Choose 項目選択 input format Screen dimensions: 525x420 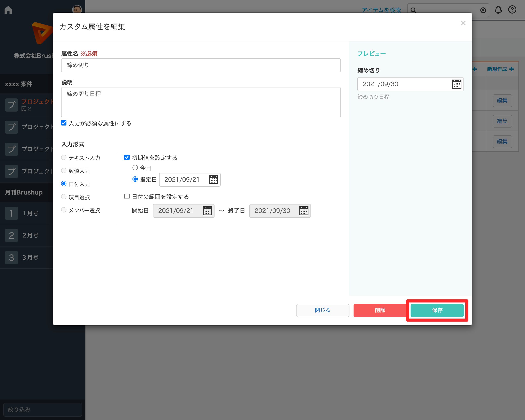pos(64,197)
